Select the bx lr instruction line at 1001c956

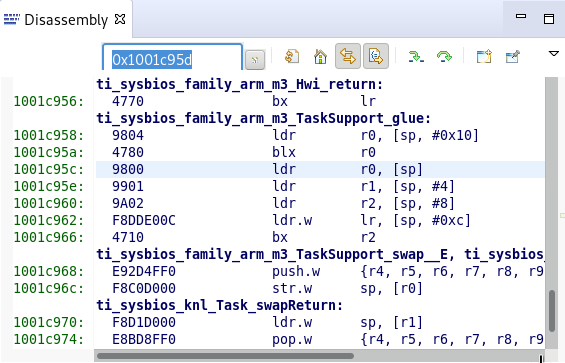click(x=320, y=101)
